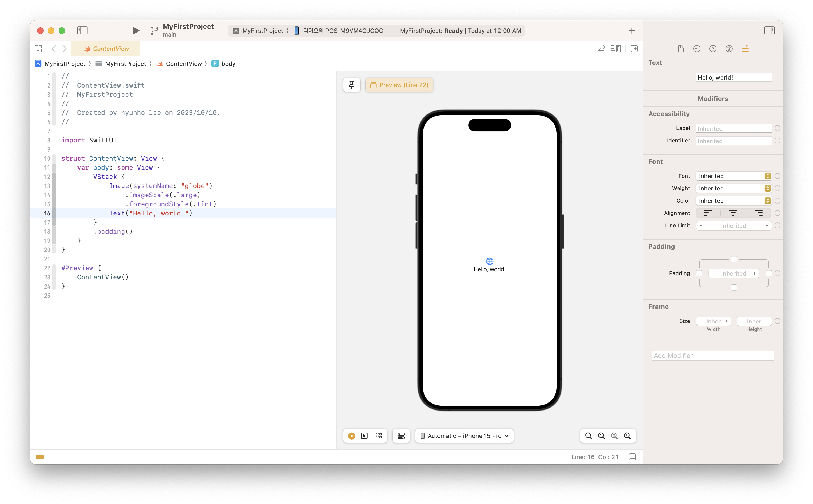Screen dimensions: 813x504
Task: Toggle the left navigator sidebar icon
Action: click(82, 31)
